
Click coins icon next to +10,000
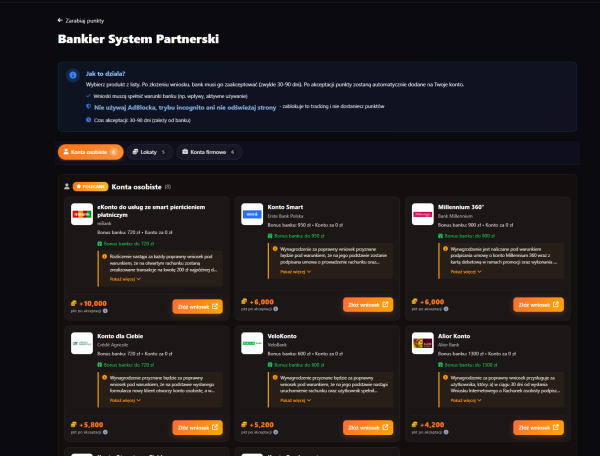click(74, 303)
